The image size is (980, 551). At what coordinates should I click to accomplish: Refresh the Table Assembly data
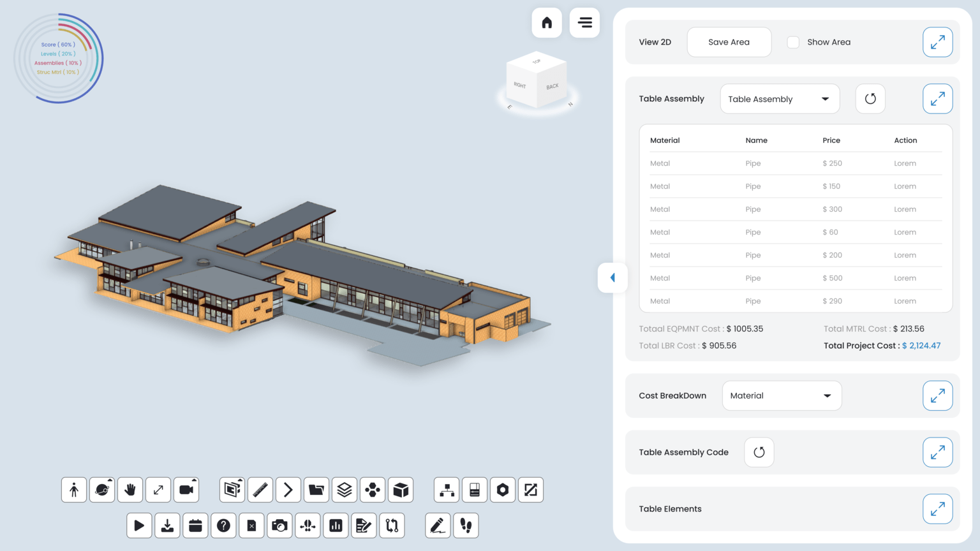coord(870,99)
